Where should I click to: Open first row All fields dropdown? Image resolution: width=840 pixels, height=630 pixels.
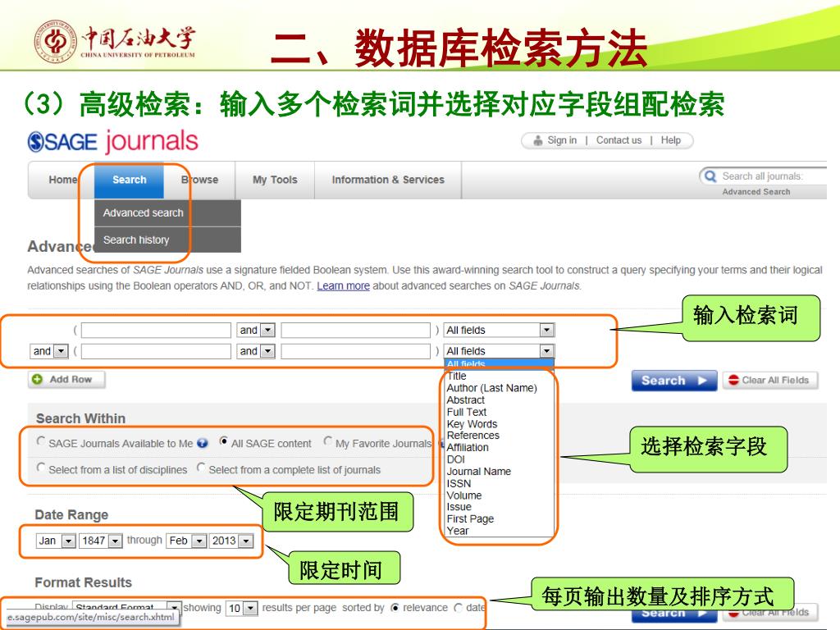pos(500,330)
